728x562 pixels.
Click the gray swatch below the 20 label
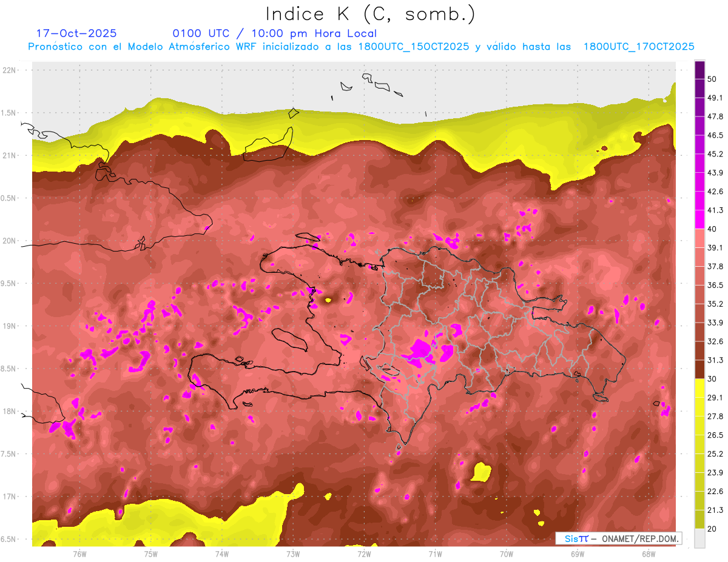coord(699,538)
